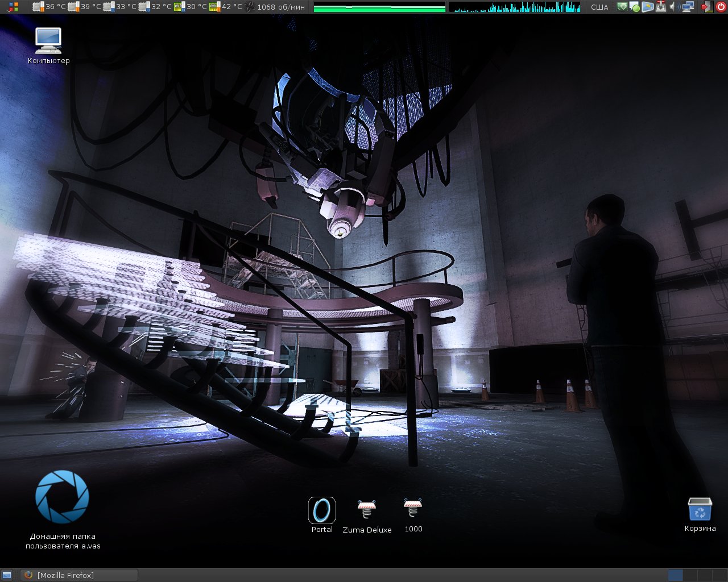Open the blue picture tray icon
Viewport: 728px width, 582px height.
point(648,7)
